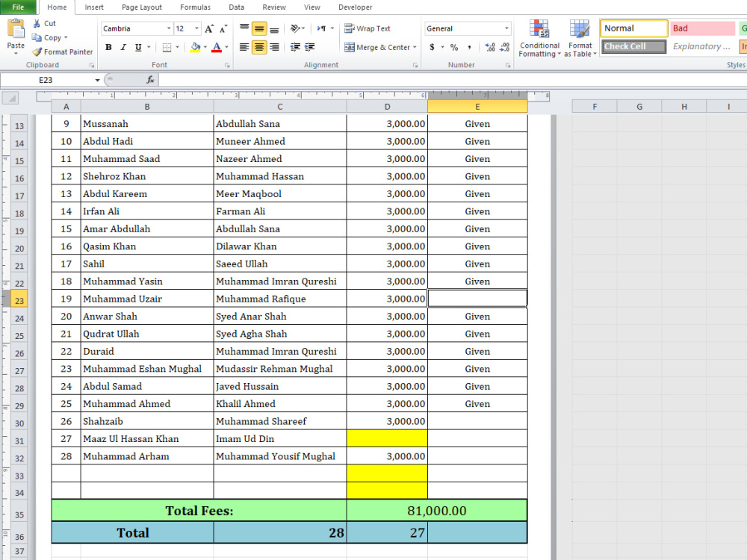Viewport: 747px width, 560px height.
Task: Apply Percent Style format
Action: pyautogui.click(x=454, y=47)
